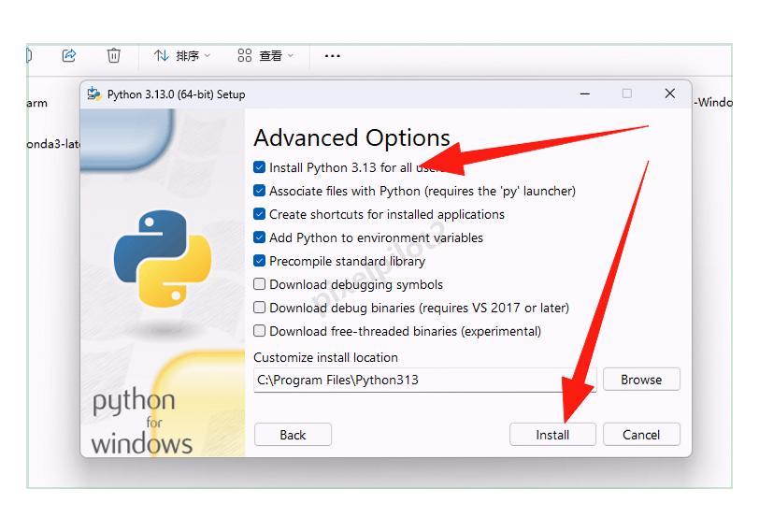The width and height of the screenshot is (759, 532).
Task: Enable Download debugging symbols checkbox
Action: pos(260,284)
